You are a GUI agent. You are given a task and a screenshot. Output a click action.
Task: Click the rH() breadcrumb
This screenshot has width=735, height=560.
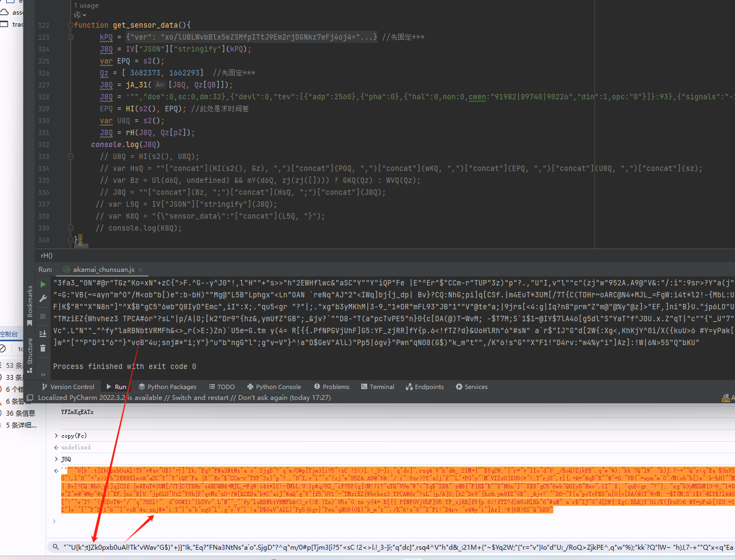coord(47,256)
